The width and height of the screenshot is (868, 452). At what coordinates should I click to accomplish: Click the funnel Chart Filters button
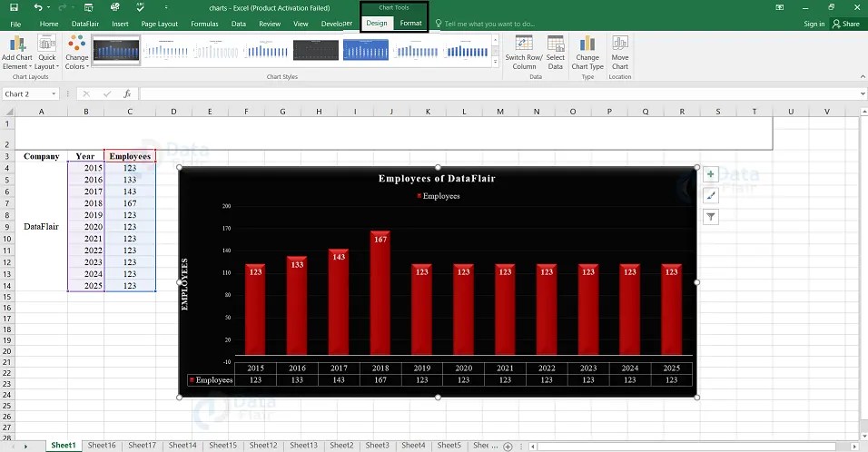coord(711,217)
